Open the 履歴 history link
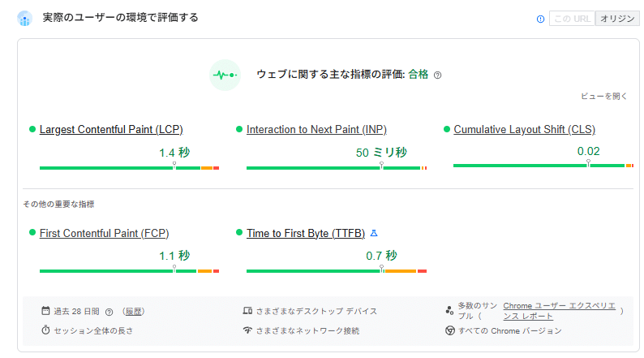 (134, 311)
